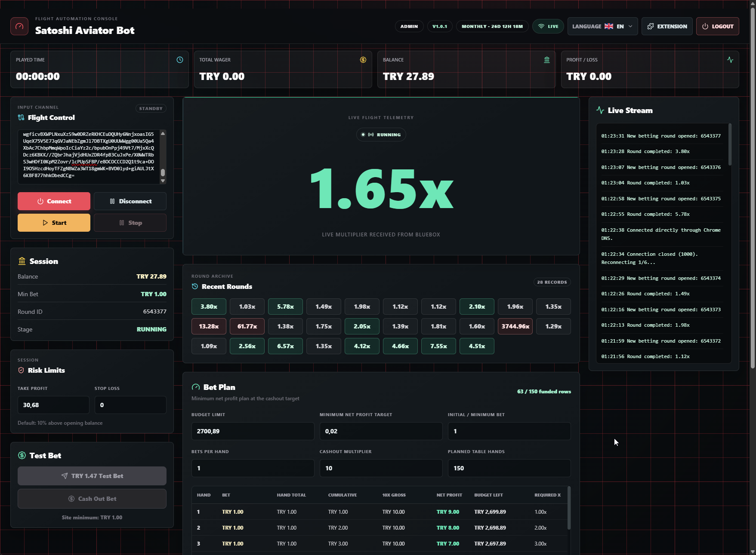
Task: Click the REQUIRED X column header
Action: [x=547, y=495]
